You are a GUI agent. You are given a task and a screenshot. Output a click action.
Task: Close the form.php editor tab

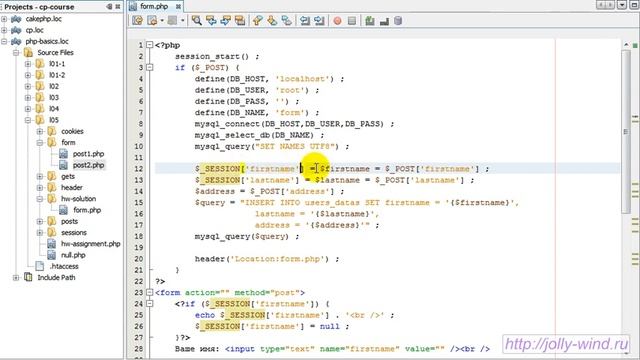tap(178, 6)
